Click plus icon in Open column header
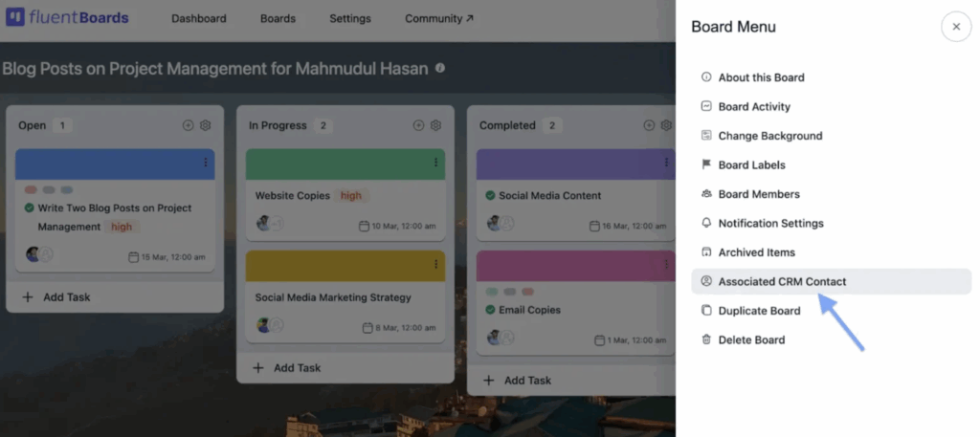Viewport: 980px width, 437px height. tap(188, 125)
